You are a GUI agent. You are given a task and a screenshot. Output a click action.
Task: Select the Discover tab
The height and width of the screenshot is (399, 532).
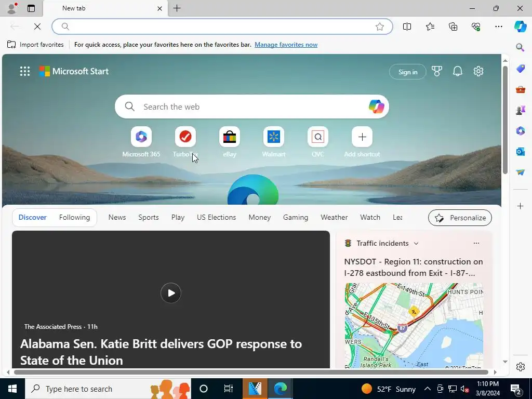click(x=33, y=217)
